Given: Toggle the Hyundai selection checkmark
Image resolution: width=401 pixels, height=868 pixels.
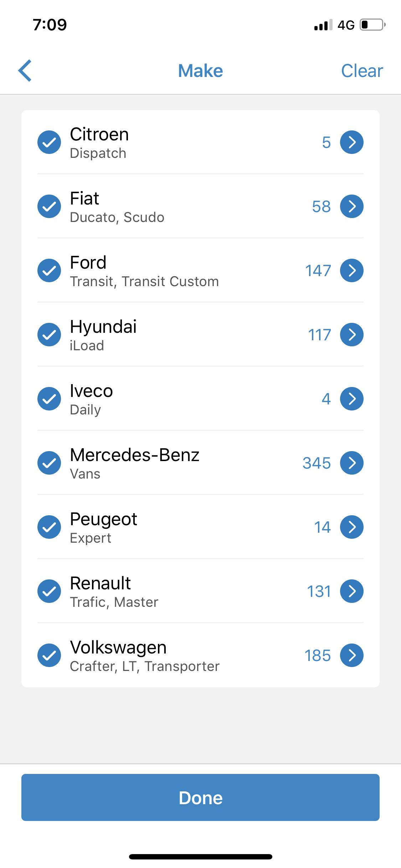Looking at the screenshot, I should tap(49, 335).
